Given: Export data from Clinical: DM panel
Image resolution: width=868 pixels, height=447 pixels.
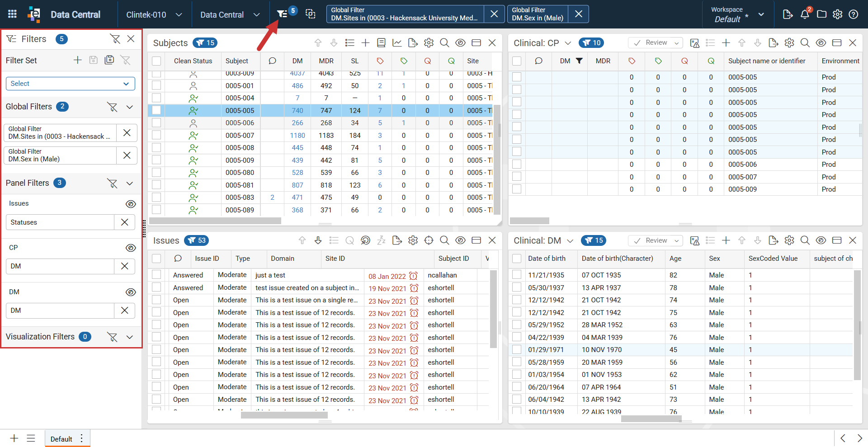Looking at the screenshot, I should [x=774, y=240].
